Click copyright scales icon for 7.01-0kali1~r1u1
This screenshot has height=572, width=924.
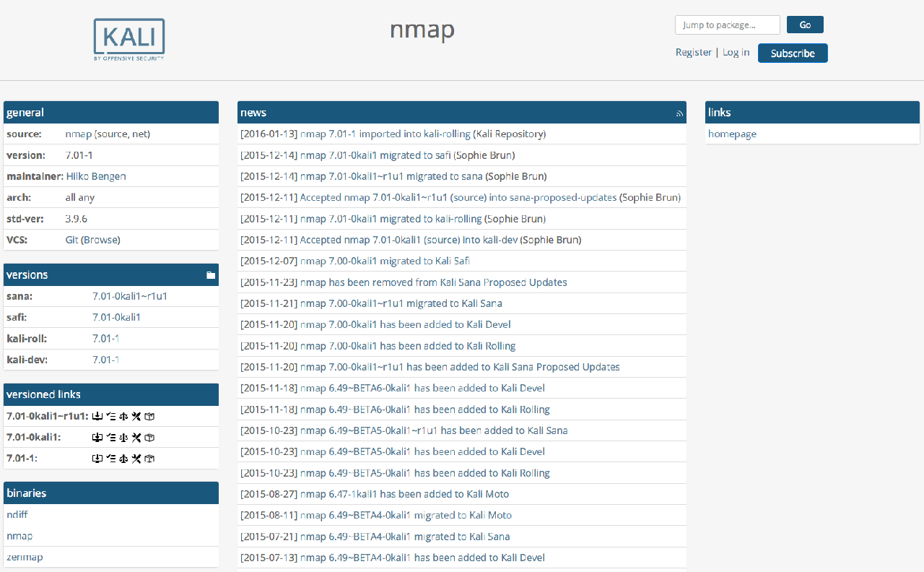point(123,416)
